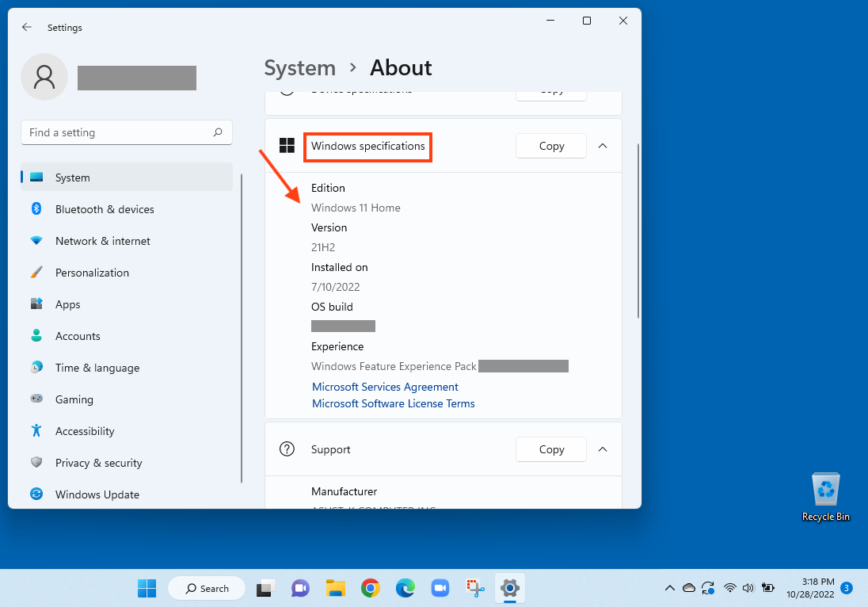Open the volume control in the system tray
868x607 pixels.
(748, 588)
